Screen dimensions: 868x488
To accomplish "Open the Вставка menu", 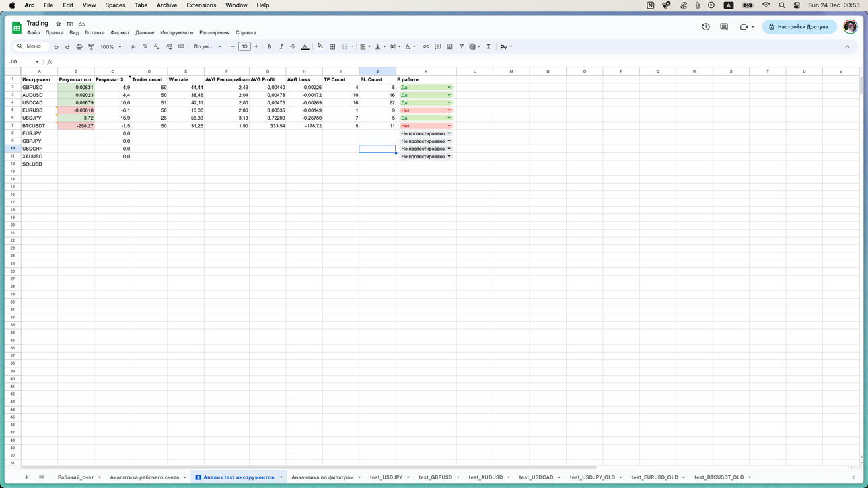I will coord(94,33).
